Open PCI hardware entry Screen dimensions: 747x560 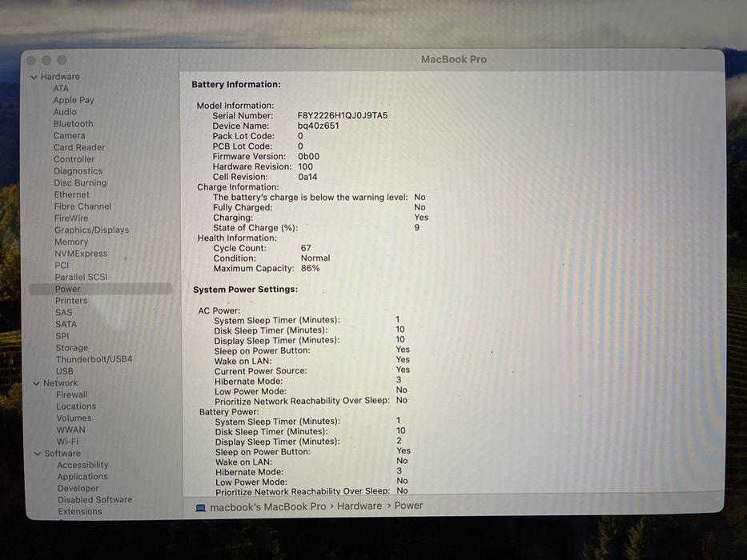(62, 266)
